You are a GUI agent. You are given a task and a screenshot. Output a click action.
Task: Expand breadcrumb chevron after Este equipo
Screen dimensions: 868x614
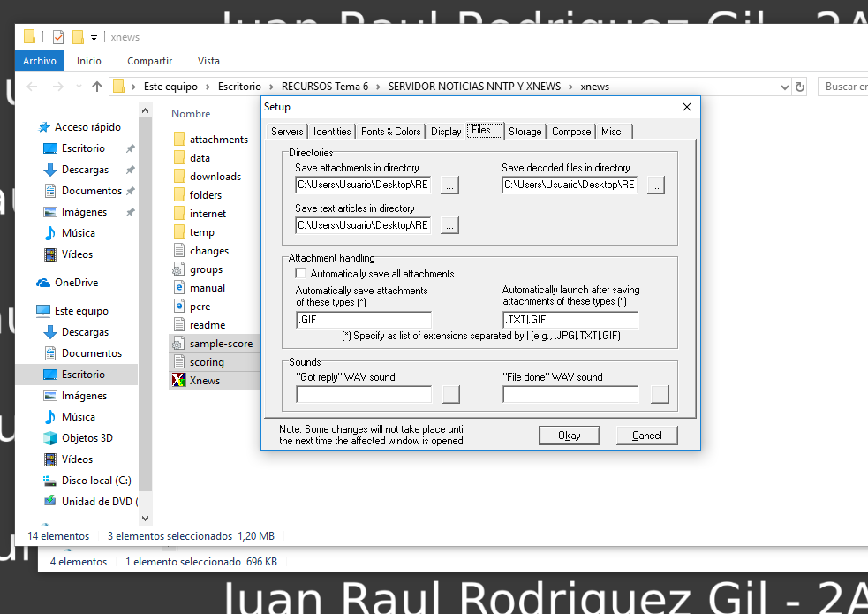click(x=208, y=87)
